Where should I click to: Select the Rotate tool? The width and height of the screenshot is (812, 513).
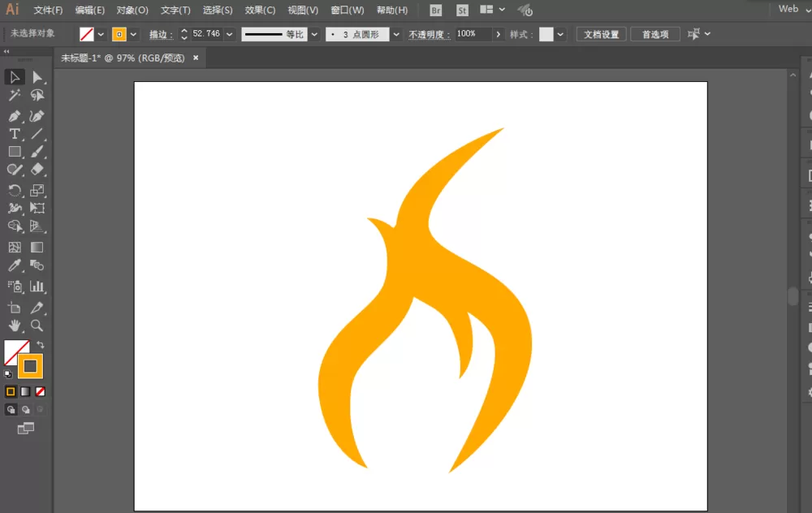(15, 190)
